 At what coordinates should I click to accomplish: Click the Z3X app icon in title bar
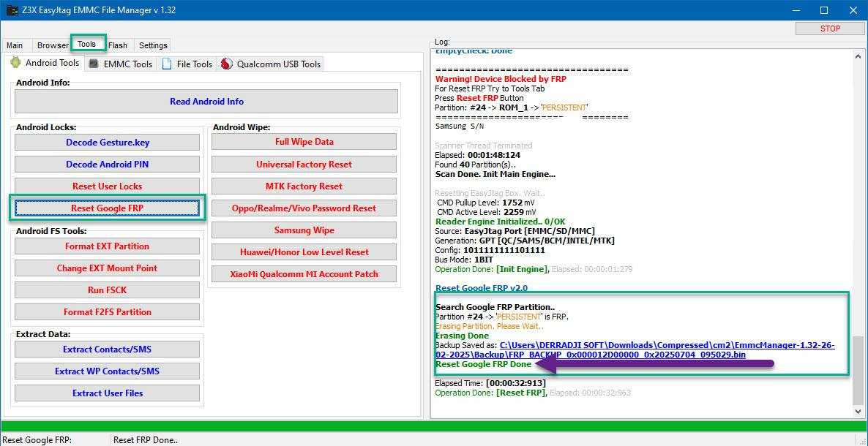click(12, 10)
